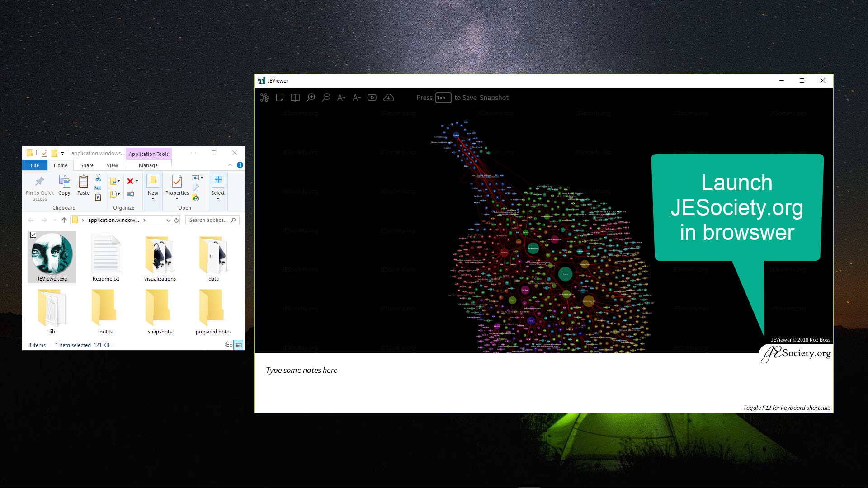868x488 pixels.
Task: Open the network graph visualization icon in JEViewer
Action: pos(264,98)
